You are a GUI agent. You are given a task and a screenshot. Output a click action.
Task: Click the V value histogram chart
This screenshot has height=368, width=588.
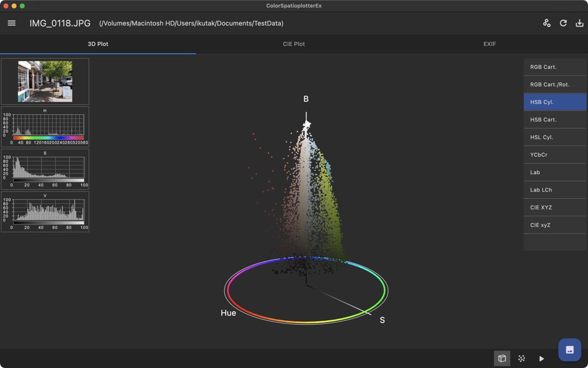click(x=45, y=212)
